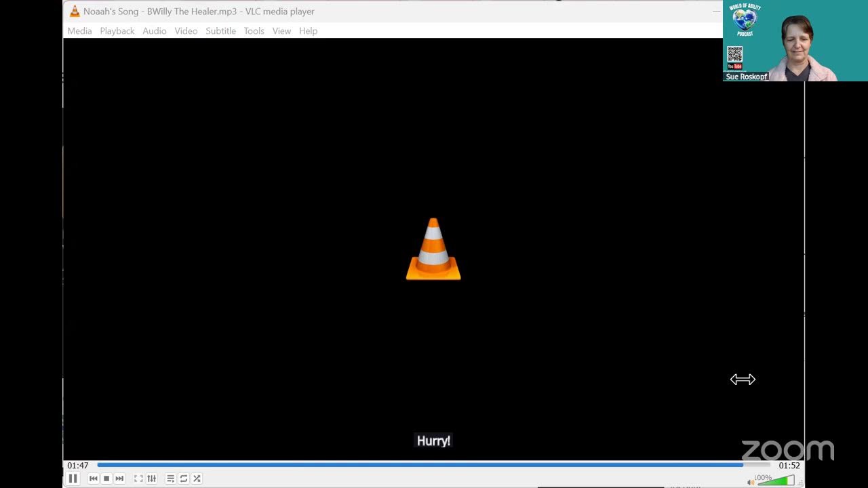Click the large VLC cone in video area
Image resolution: width=868 pixels, height=488 pixels.
click(x=433, y=249)
